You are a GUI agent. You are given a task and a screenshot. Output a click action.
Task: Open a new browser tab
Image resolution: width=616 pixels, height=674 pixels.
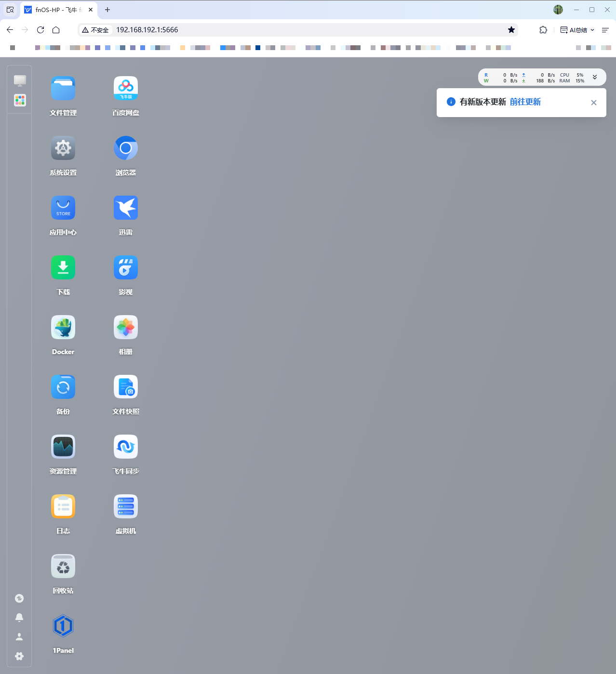tap(107, 10)
